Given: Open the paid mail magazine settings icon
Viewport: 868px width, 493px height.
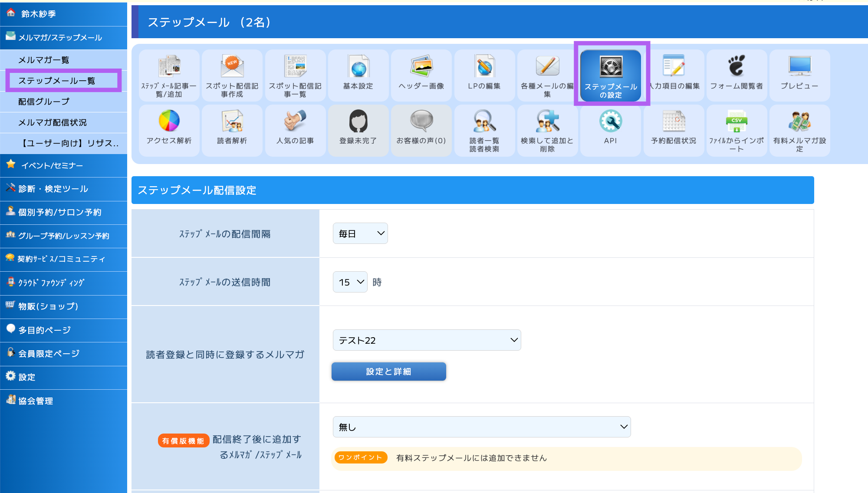Looking at the screenshot, I should (x=799, y=122).
